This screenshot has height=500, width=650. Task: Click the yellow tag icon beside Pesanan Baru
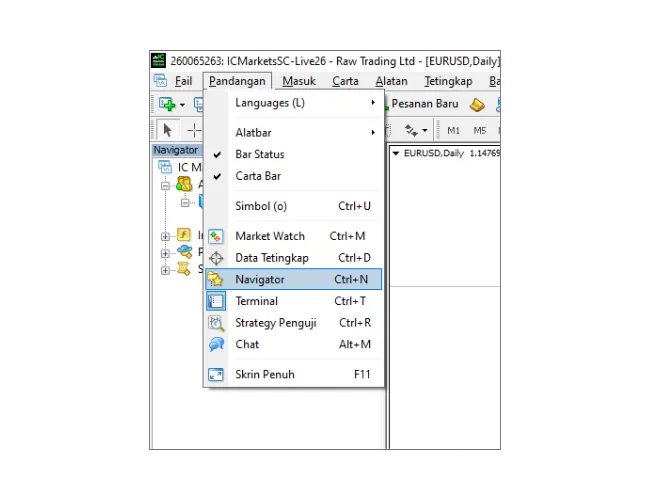tap(477, 105)
